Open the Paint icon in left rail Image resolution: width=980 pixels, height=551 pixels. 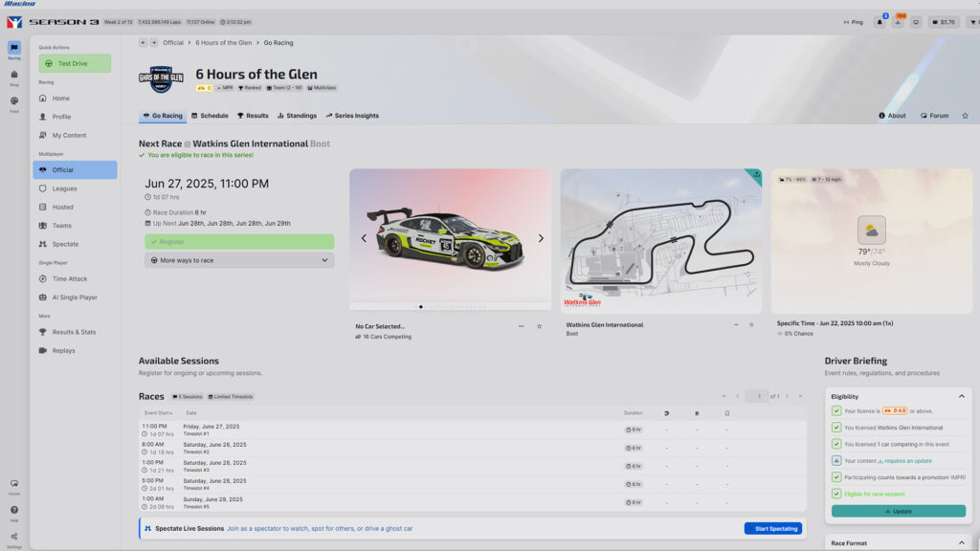(13, 103)
